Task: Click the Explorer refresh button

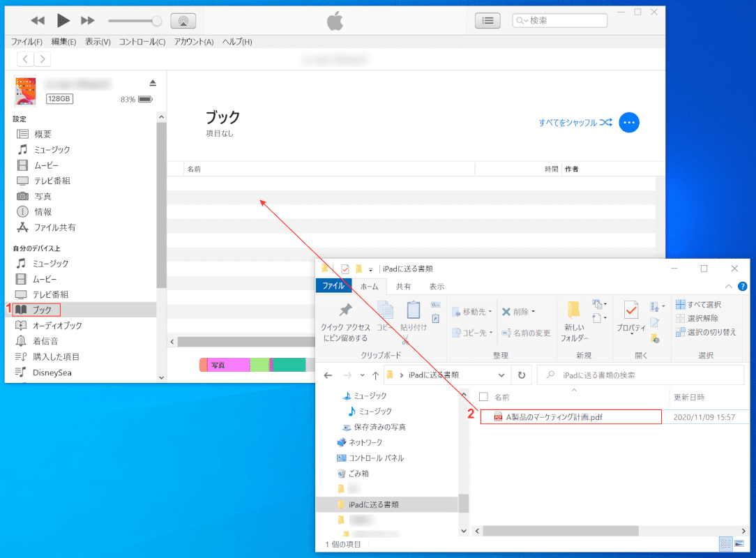Action: coord(522,375)
